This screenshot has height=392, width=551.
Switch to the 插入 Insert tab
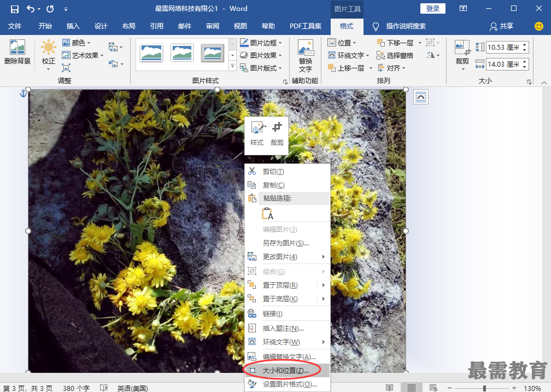click(73, 26)
